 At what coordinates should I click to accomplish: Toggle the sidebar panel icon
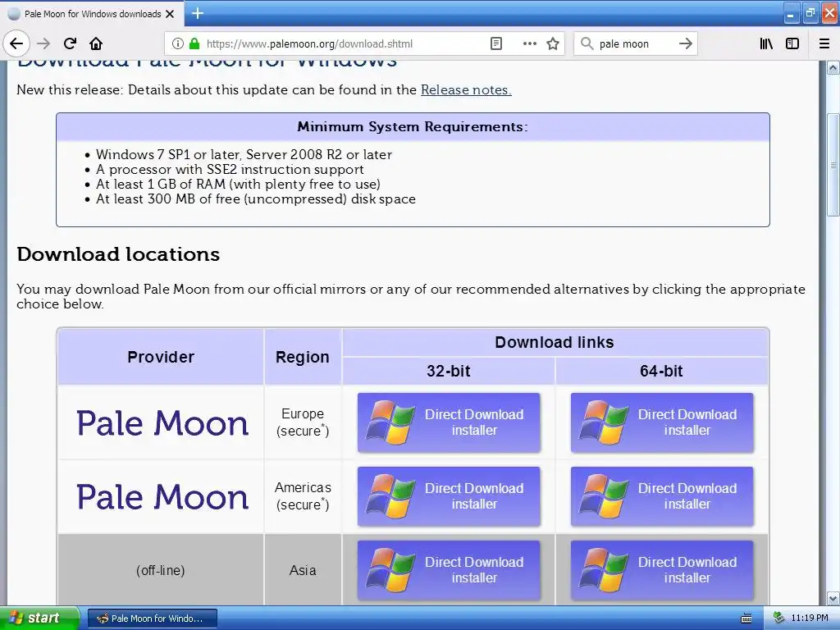pyautogui.click(x=792, y=43)
